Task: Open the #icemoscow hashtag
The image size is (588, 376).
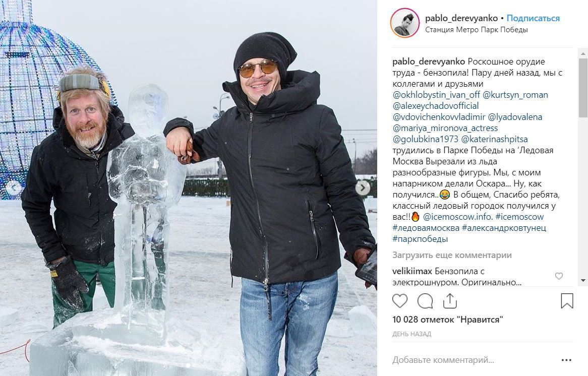Action: (x=519, y=217)
